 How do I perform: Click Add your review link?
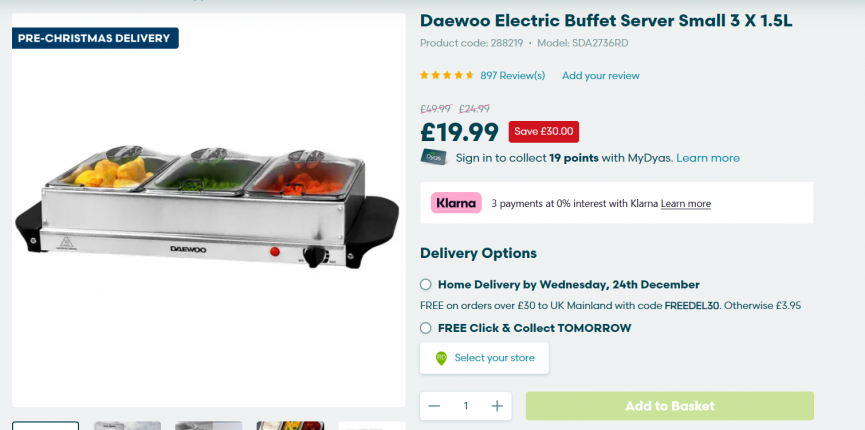(601, 76)
